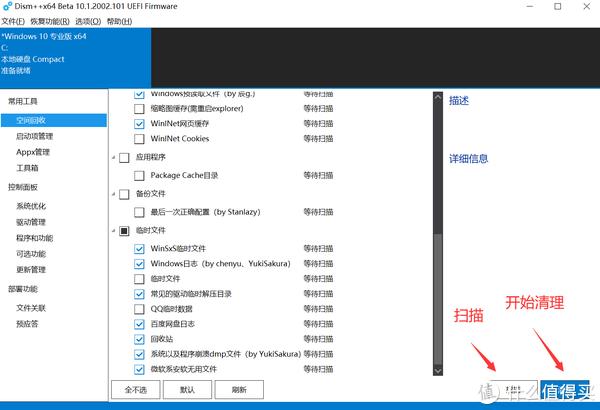Collapse the 临时文件 group arrow
600x410 pixels.
tap(114, 230)
